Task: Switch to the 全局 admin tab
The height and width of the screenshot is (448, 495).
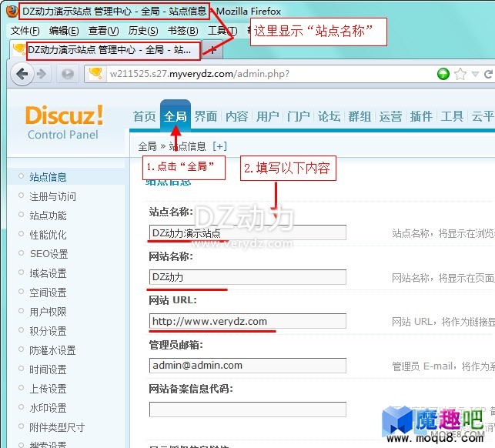Action: 176,116
